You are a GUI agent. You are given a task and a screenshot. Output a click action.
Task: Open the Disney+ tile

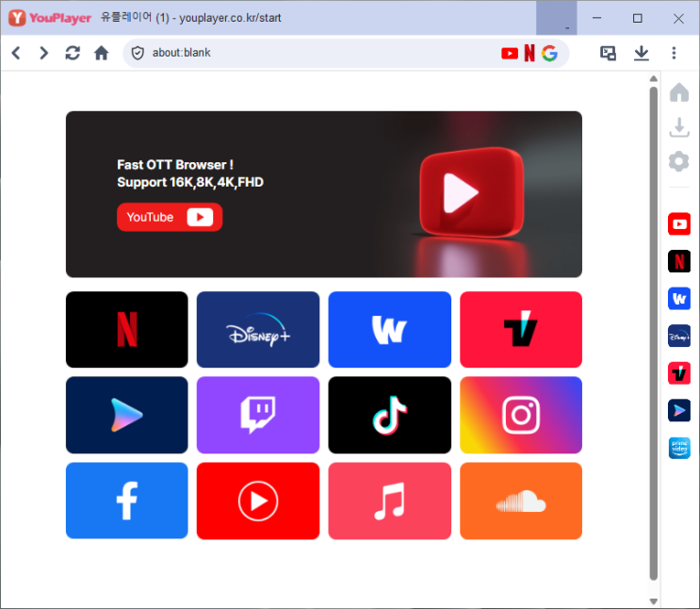tap(258, 330)
